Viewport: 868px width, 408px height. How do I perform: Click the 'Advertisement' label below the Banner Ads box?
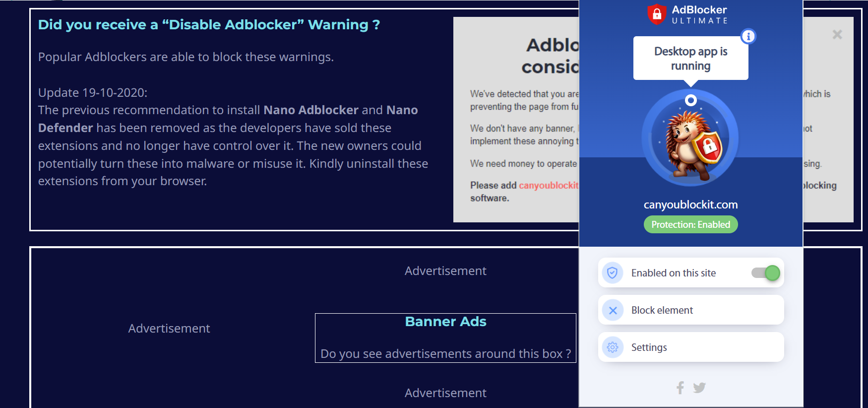(x=445, y=393)
